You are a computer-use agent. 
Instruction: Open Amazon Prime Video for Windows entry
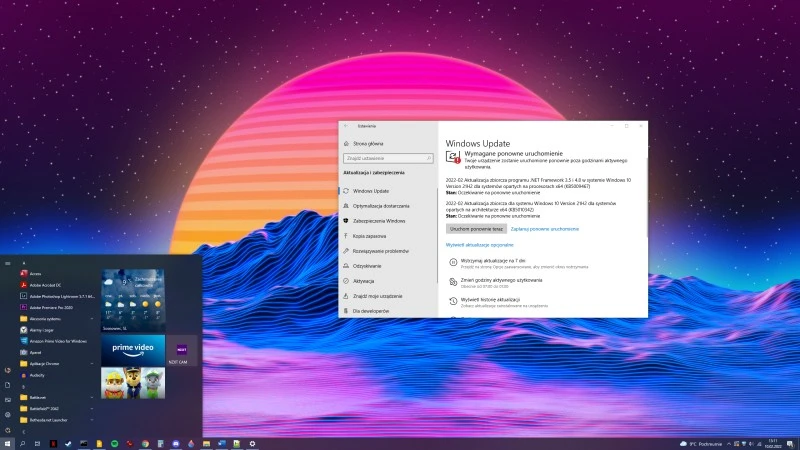pyautogui.click(x=56, y=341)
